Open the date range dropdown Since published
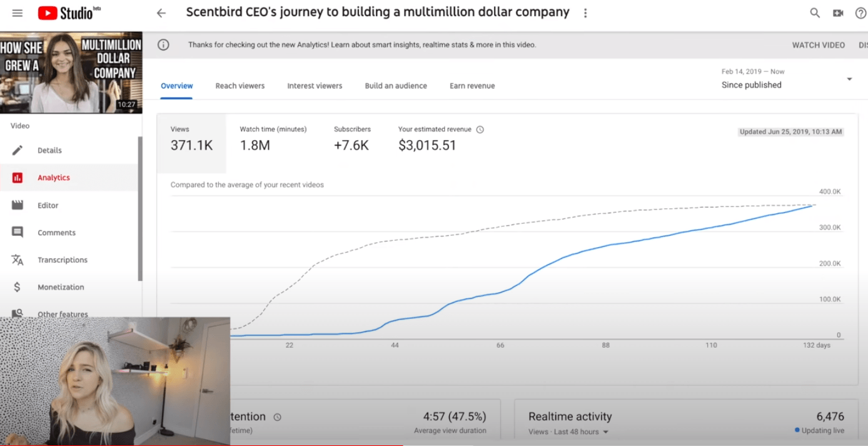 787,79
